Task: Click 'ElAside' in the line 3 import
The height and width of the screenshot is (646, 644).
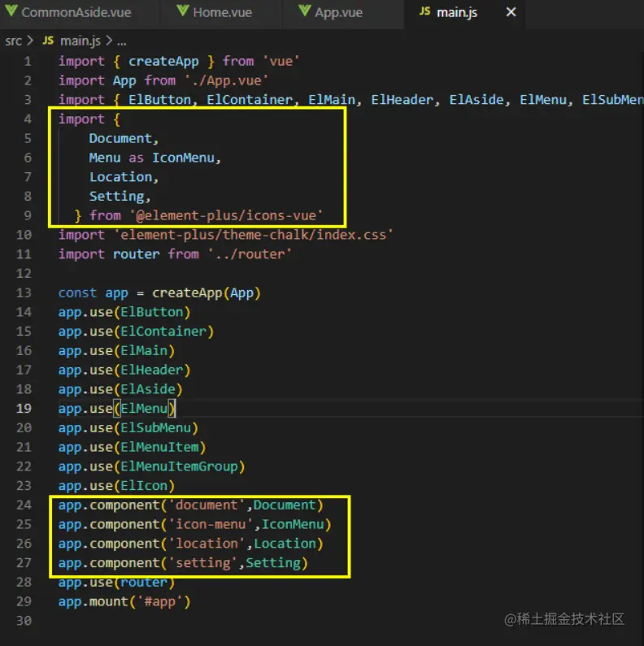Action: tap(476, 100)
